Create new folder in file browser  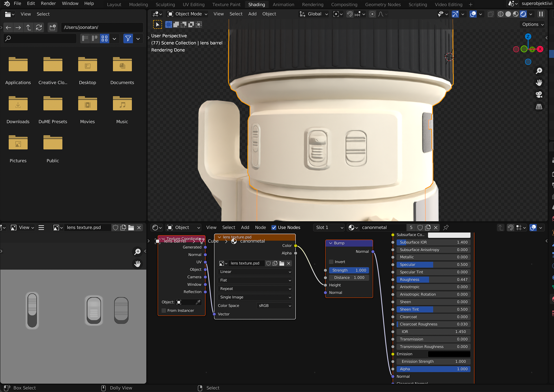(x=53, y=27)
